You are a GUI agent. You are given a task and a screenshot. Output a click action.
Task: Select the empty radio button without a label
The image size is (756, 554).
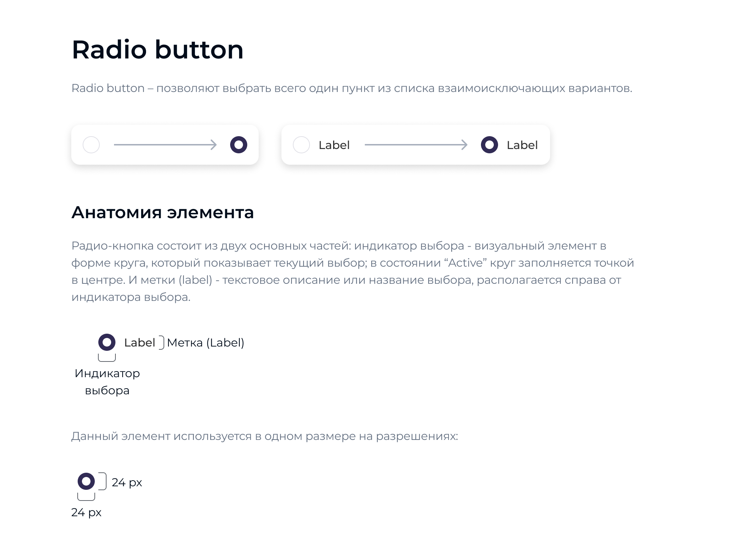(x=91, y=145)
